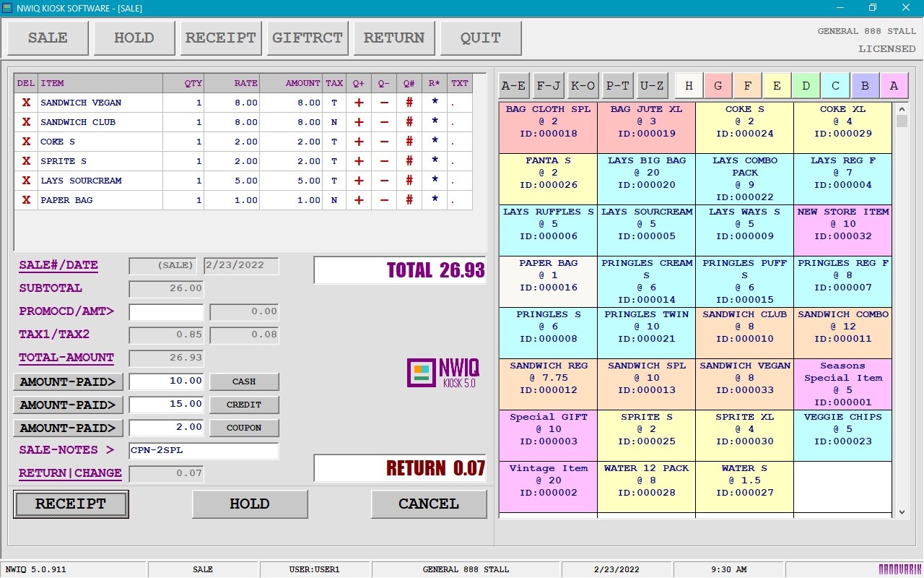The image size is (924, 578).
Task: Change rate of LAYS SOURCREAM via star
Action: [x=435, y=181]
